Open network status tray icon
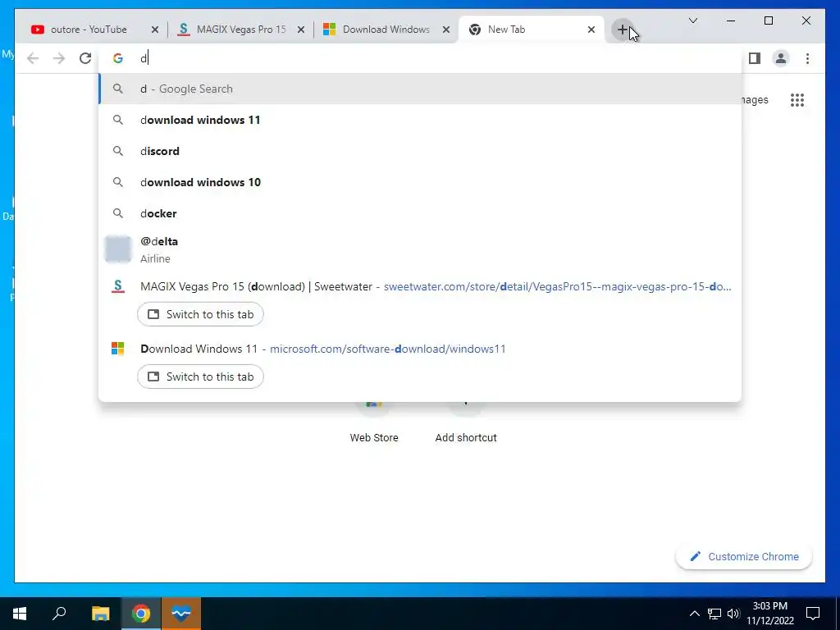 [714, 614]
